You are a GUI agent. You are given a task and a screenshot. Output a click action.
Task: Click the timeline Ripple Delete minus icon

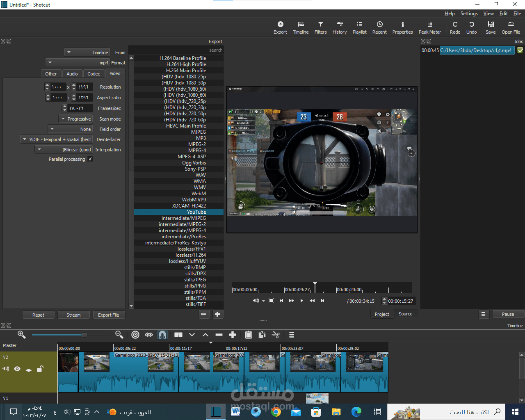tap(219, 335)
